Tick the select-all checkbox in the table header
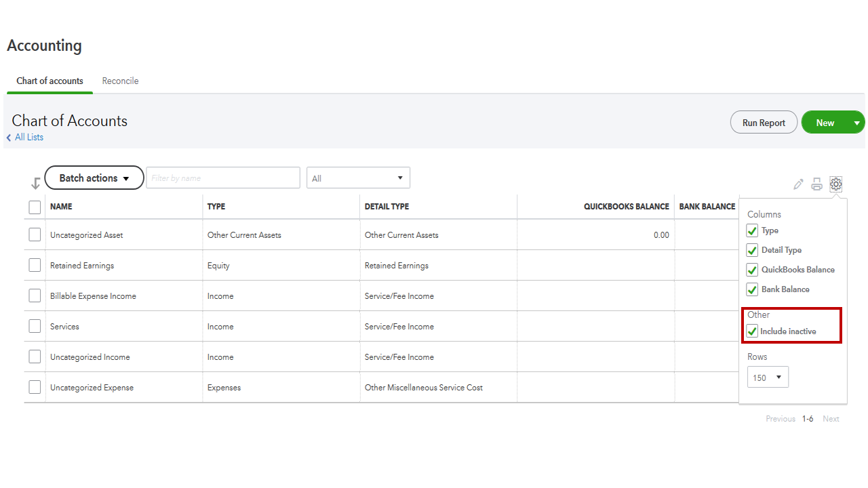Screen dimensions: 868x488 (x=35, y=207)
